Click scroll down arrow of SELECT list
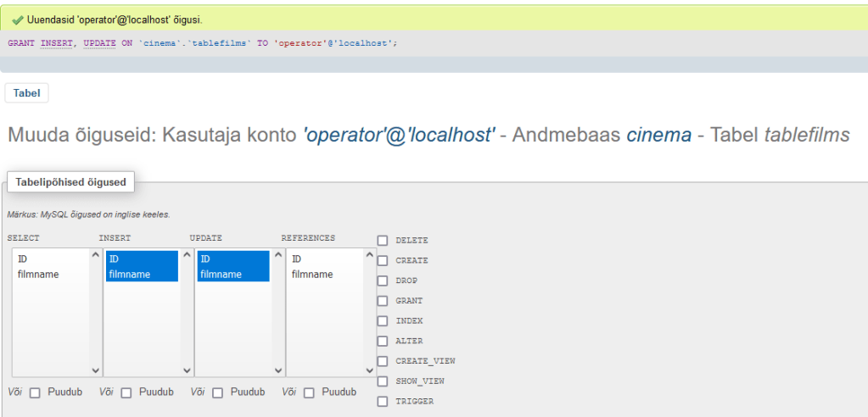This screenshot has width=868, height=417. point(95,370)
